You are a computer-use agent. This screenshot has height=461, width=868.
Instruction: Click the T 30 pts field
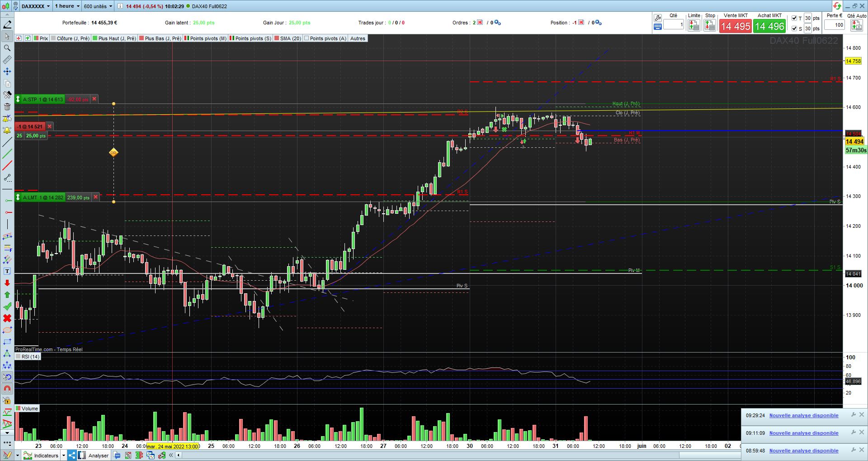point(807,18)
